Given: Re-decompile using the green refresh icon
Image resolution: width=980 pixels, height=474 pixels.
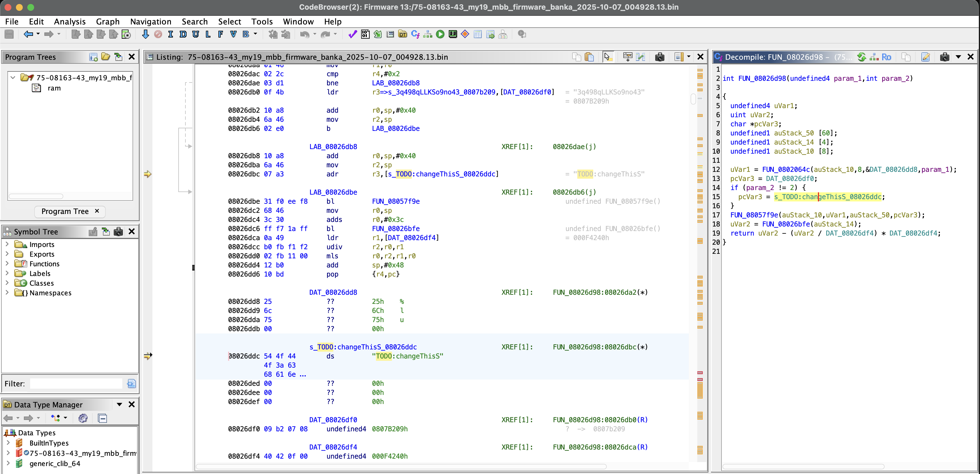Looking at the screenshot, I should point(861,57).
